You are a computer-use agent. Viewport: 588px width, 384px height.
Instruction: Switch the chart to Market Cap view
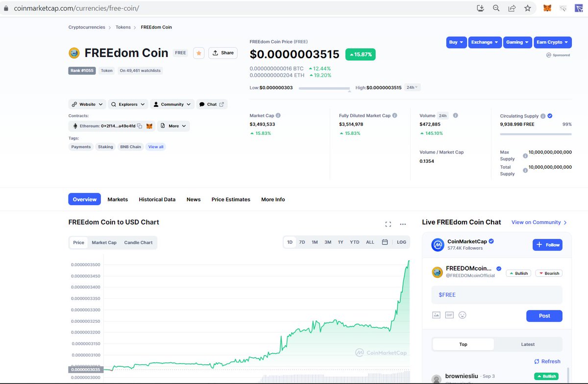click(x=104, y=243)
